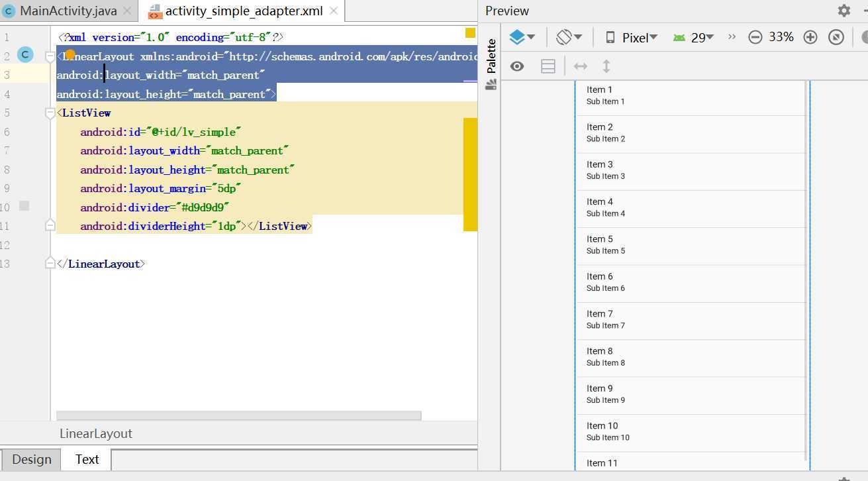Select Item 5 in preview list
This screenshot has height=481, width=868.
pos(690,246)
